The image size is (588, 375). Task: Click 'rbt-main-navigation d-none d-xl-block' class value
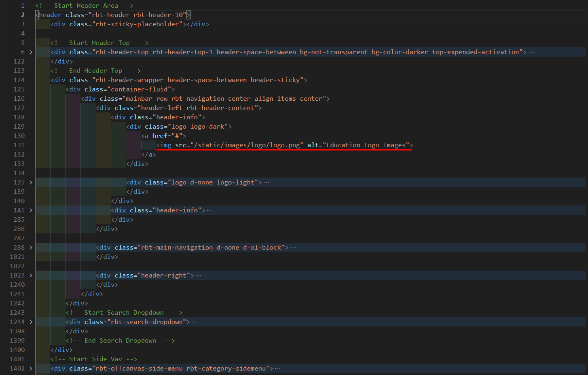pyautogui.click(x=211, y=248)
